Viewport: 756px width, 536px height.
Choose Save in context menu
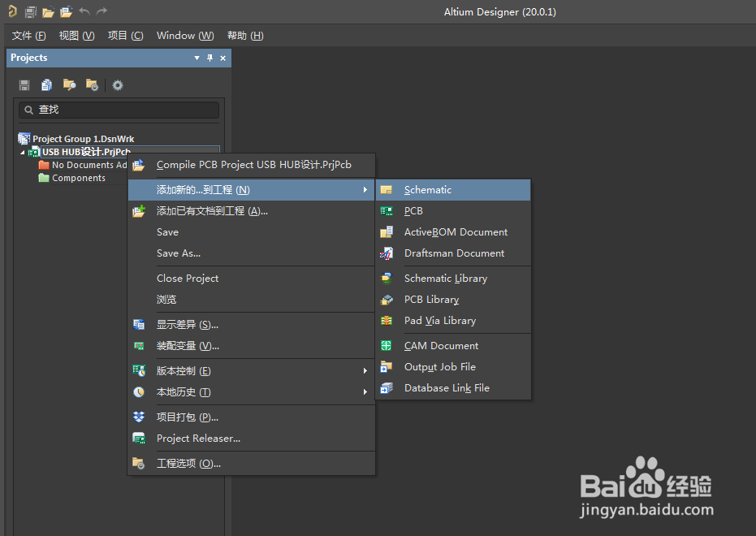[x=251, y=232]
